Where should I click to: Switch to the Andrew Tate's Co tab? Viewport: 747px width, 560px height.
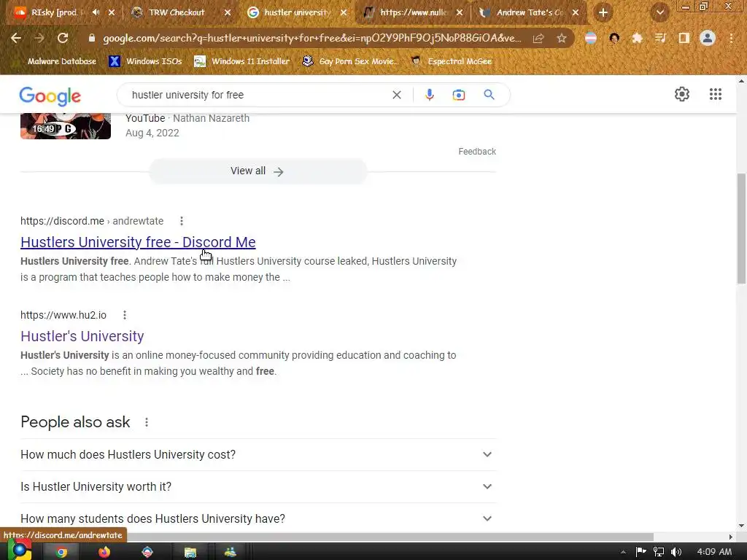point(530,12)
